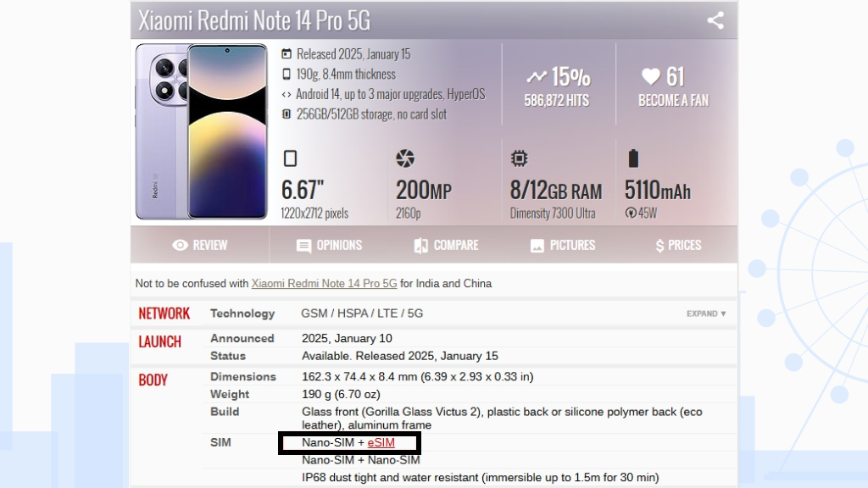The image size is (868, 488).
Task: Click the Body section heading
Action: [153, 380]
